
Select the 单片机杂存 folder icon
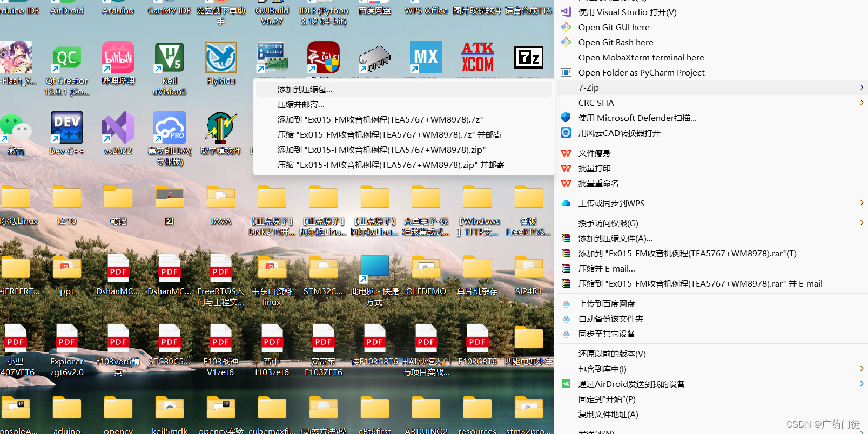click(x=477, y=268)
